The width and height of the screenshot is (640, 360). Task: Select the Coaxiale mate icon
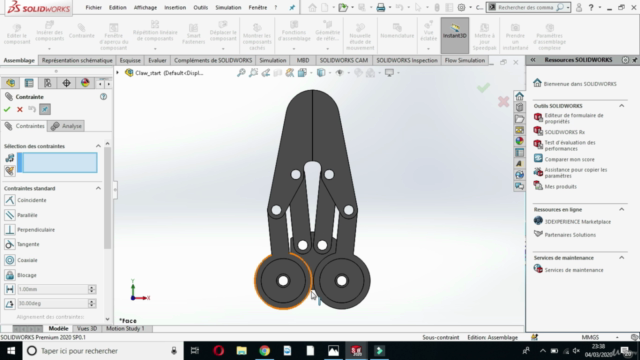[x=10, y=260]
